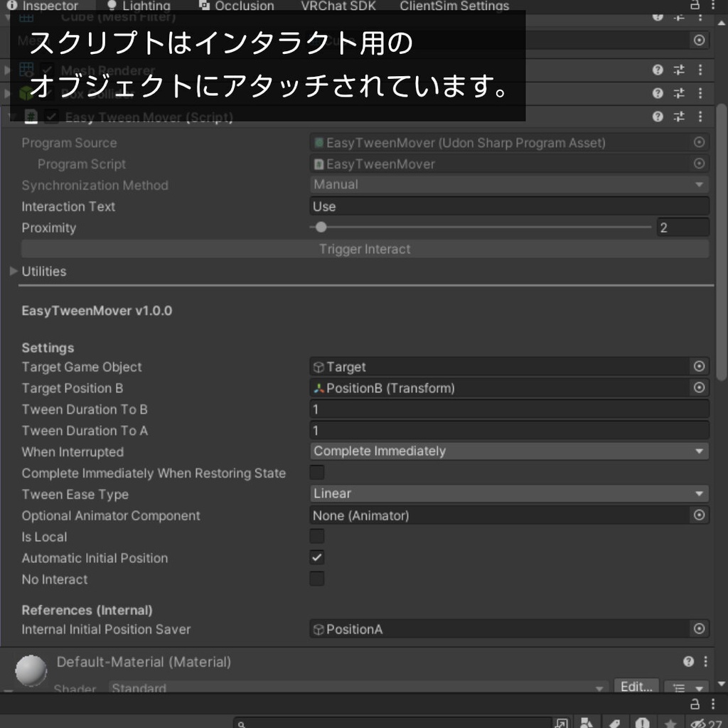Image resolution: width=728 pixels, height=728 pixels.
Task: Open presets for Easy Tween Mover script
Action: tap(679, 117)
